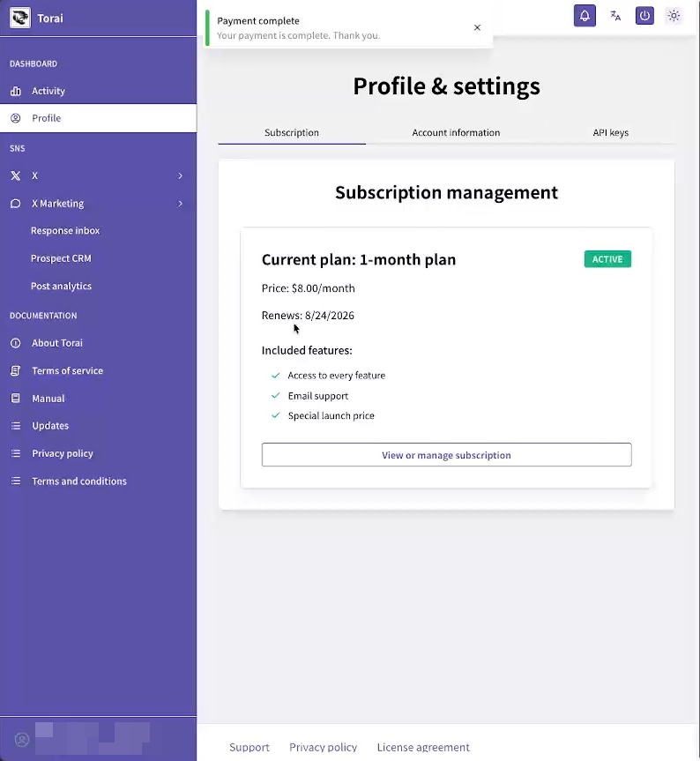
Task: Switch to API keys tab
Action: (x=610, y=132)
